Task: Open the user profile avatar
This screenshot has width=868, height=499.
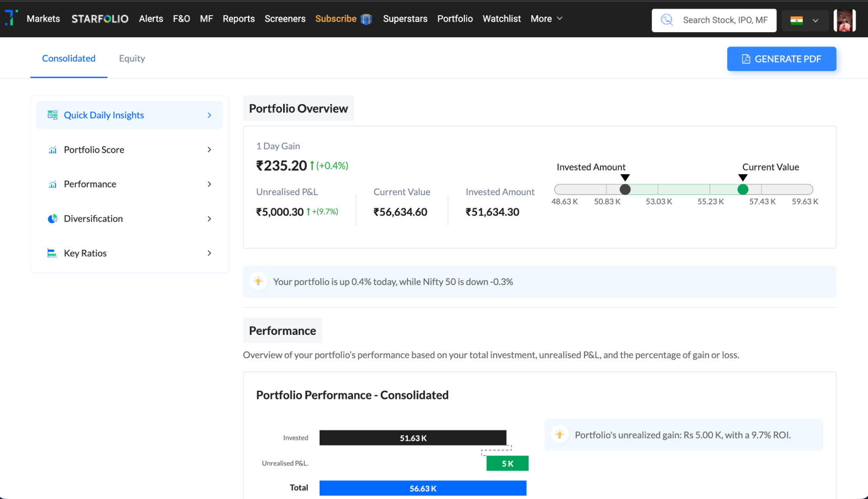Action: pos(844,20)
